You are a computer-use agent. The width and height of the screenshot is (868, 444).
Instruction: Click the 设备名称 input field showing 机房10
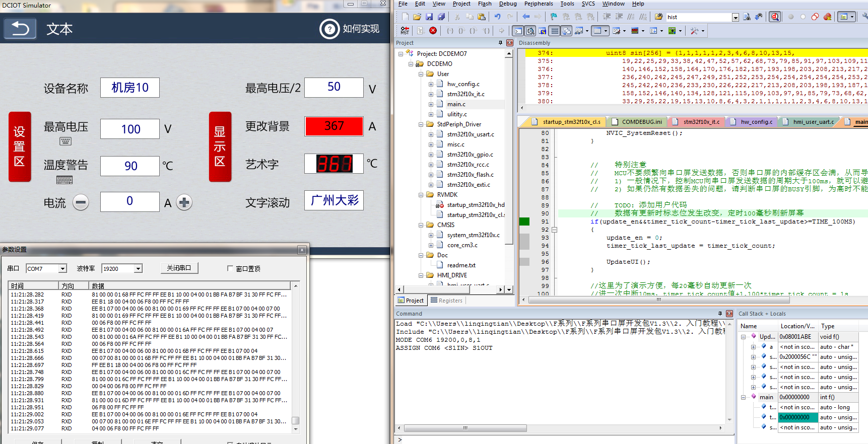click(x=130, y=88)
